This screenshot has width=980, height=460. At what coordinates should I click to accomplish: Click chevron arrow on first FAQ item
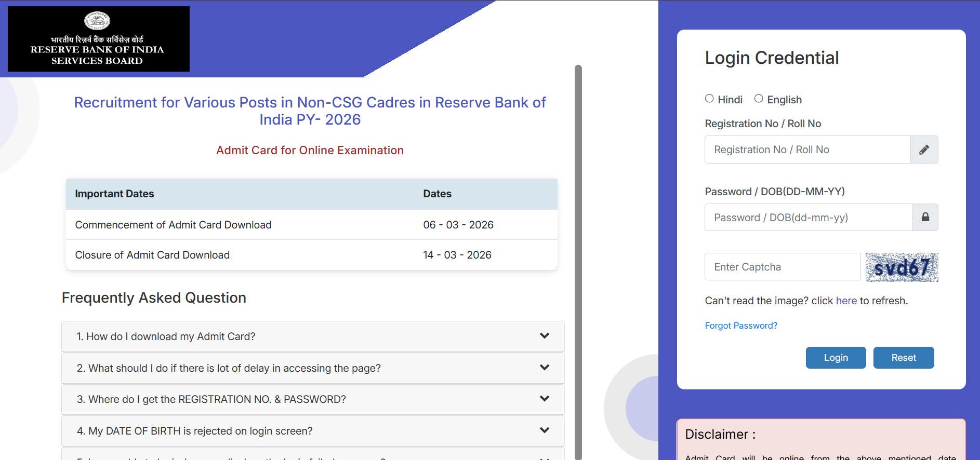tap(544, 336)
